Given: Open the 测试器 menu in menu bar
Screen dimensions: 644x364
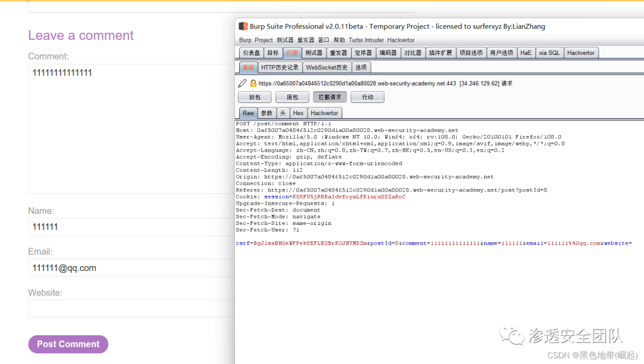Looking at the screenshot, I should pyautogui.click(x=284, y=40).
